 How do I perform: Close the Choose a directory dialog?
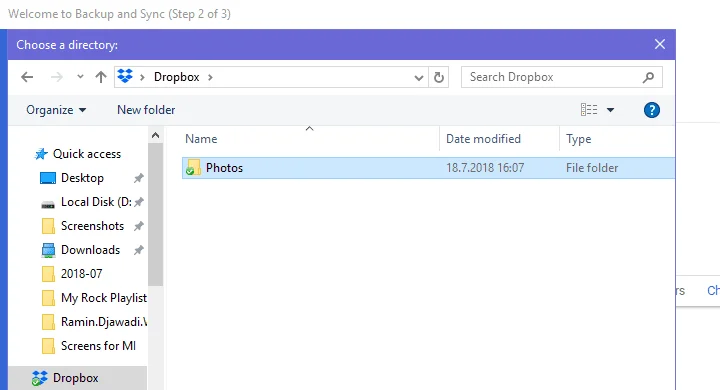660,44
